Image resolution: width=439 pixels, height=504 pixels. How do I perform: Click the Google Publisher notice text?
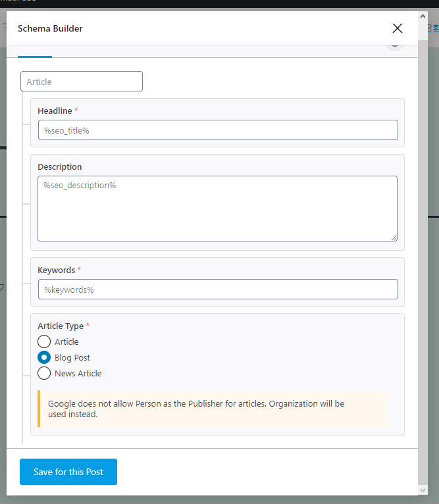[196, 409]
